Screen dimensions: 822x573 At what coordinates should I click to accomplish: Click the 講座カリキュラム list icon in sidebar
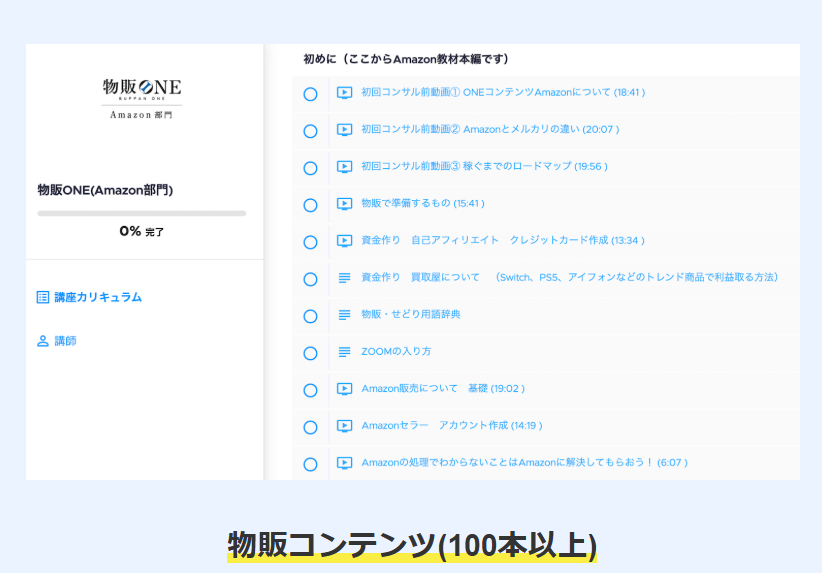(x=43, y=297)
